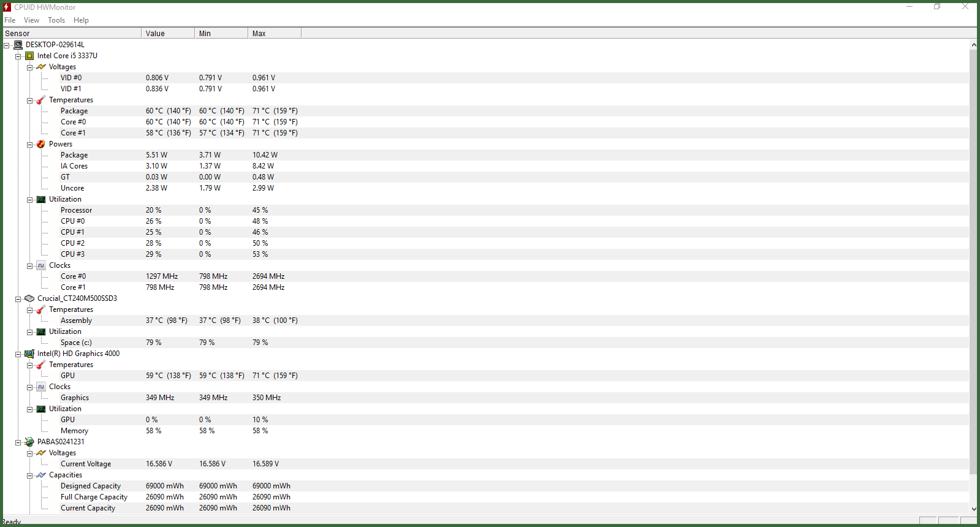
Task: Open the Help menu
Action: 81,20
